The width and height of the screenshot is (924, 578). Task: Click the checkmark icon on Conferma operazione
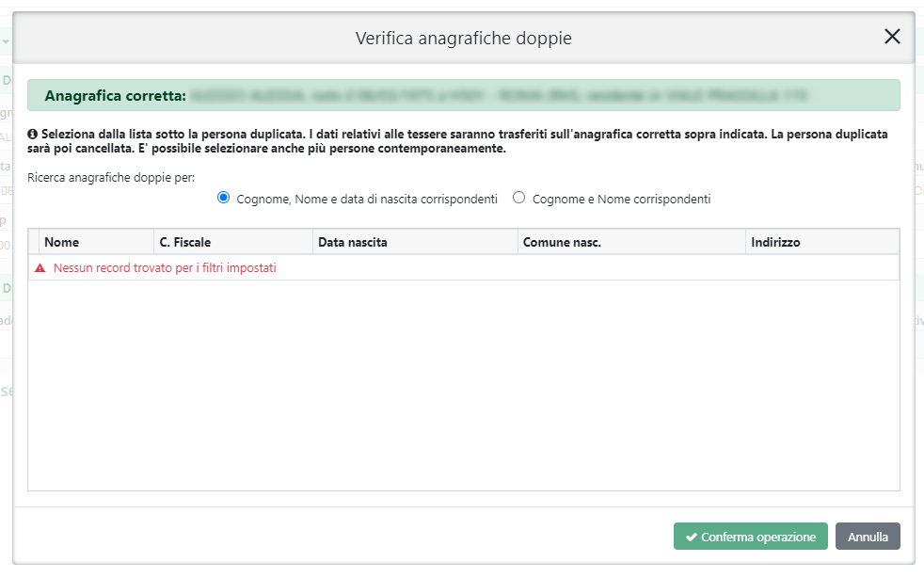[x=691, y=537]
